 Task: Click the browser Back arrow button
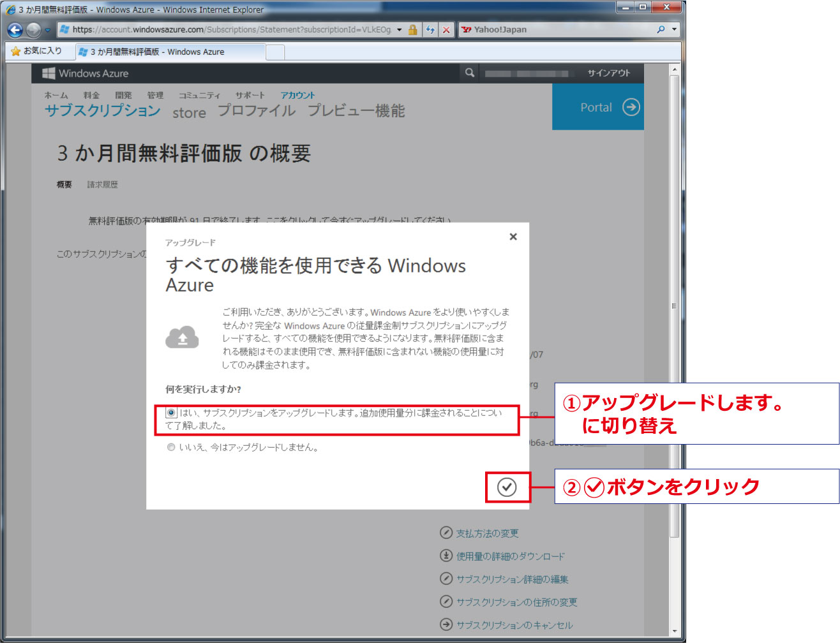tap(15, 29)
